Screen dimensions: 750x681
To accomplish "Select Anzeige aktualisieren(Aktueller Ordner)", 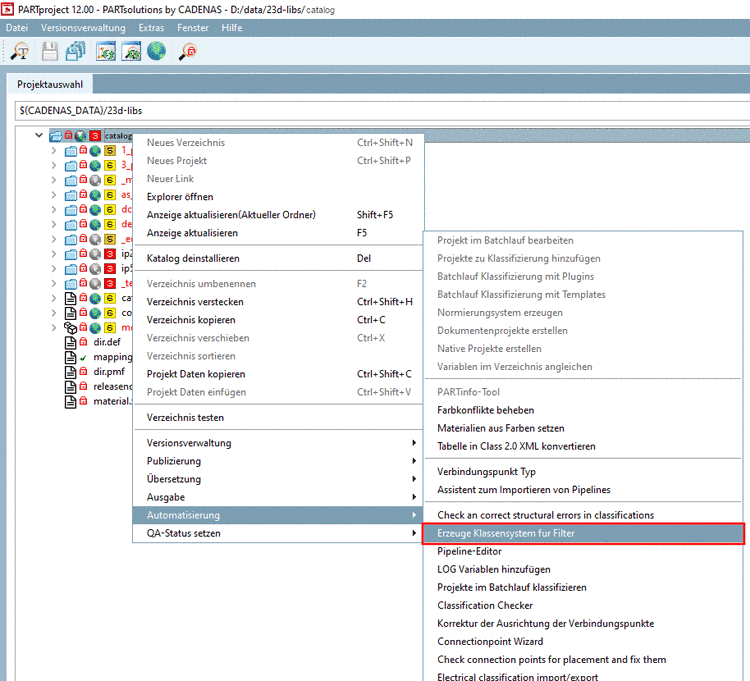I will (x=278, y=215).
